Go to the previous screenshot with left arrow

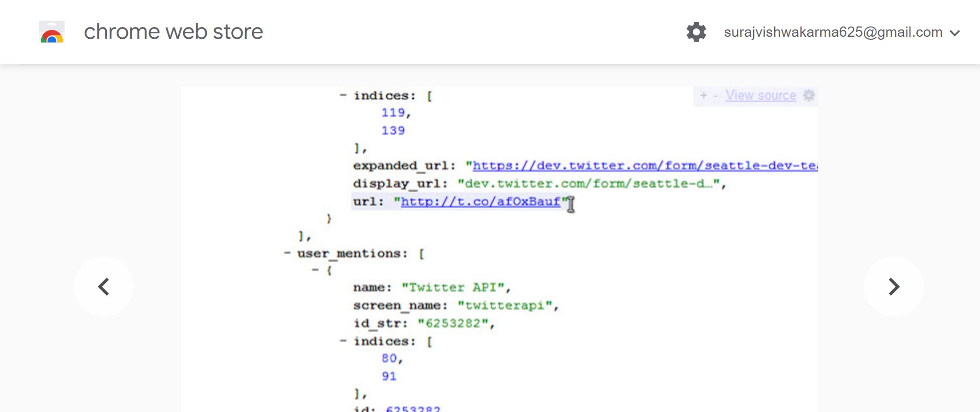pos(104,286)
